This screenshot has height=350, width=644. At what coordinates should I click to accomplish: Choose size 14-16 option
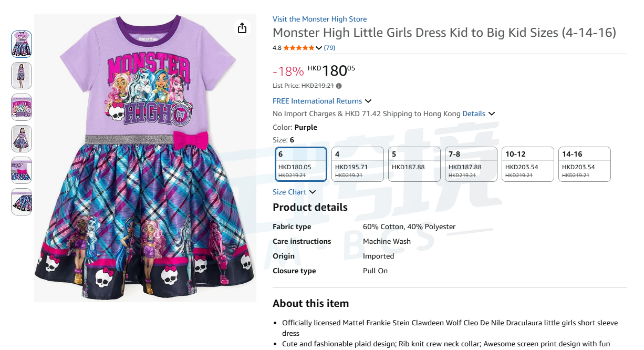(584, 164)
